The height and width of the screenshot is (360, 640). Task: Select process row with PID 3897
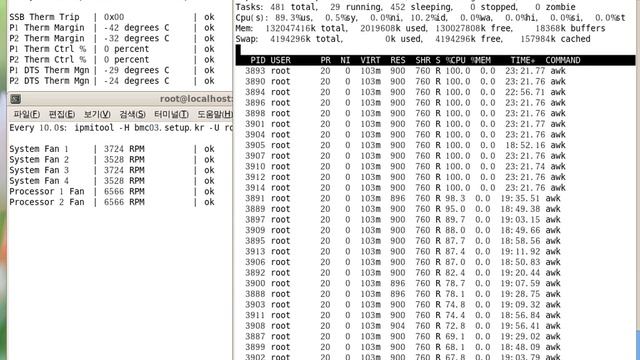[403, 220]
